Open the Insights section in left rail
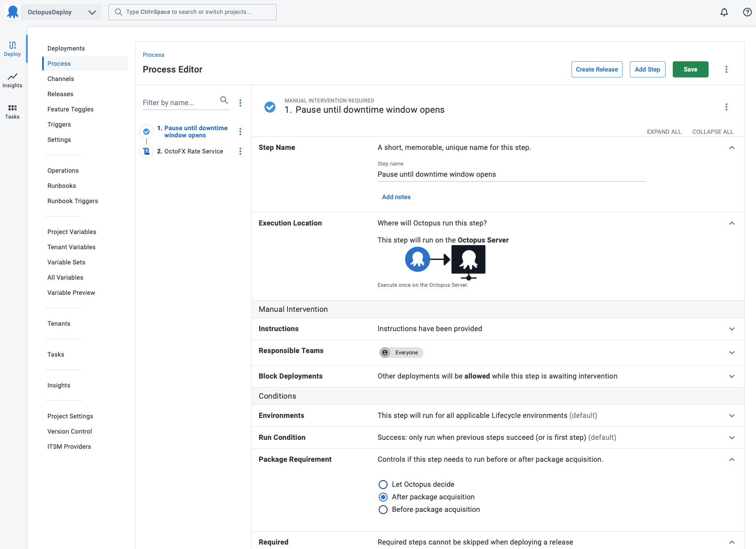This screenshot has width=756, height=549. (13, 80)
